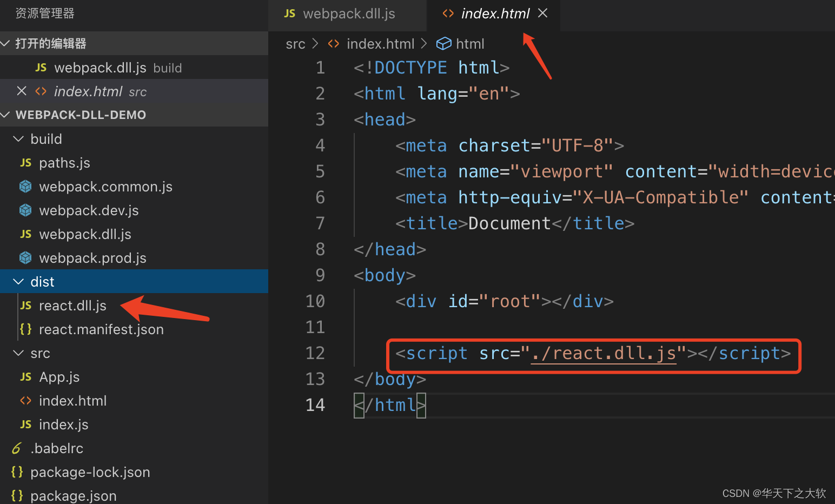835x504 pixels.
Task: Select the index.html editor tab
Action: pyautogui.click(x=494, y=14)
